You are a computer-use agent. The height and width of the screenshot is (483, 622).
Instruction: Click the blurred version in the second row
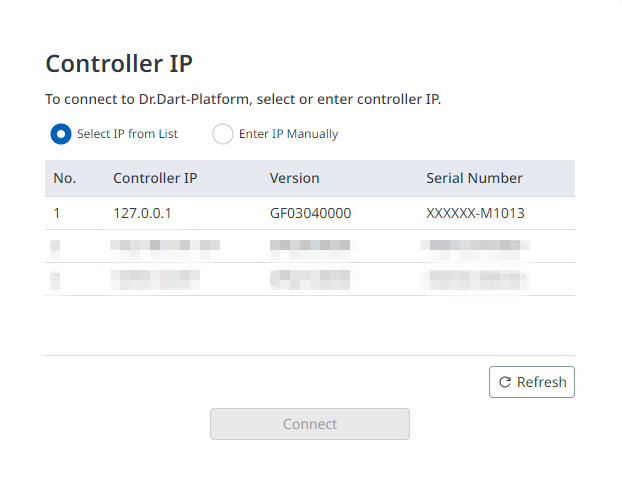(x=310, y=245)
